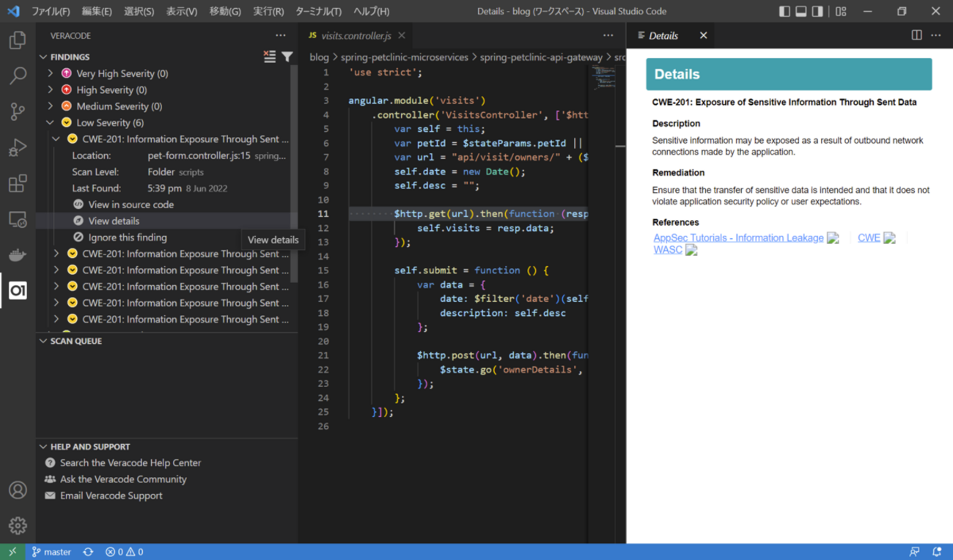This screenshot has height=560, width=953.
Task: Collapse the Low Severity group
Action: point(51,122)
